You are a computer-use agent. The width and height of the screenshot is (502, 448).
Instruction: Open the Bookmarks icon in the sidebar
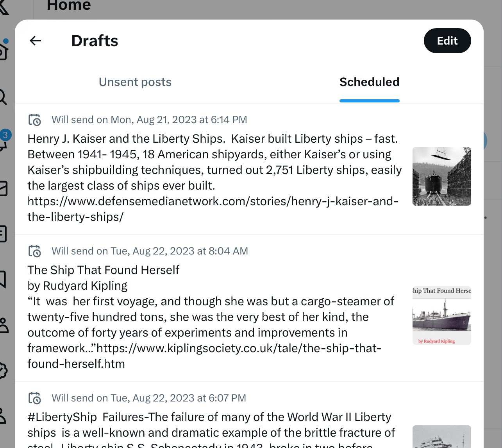pos(3,279)
